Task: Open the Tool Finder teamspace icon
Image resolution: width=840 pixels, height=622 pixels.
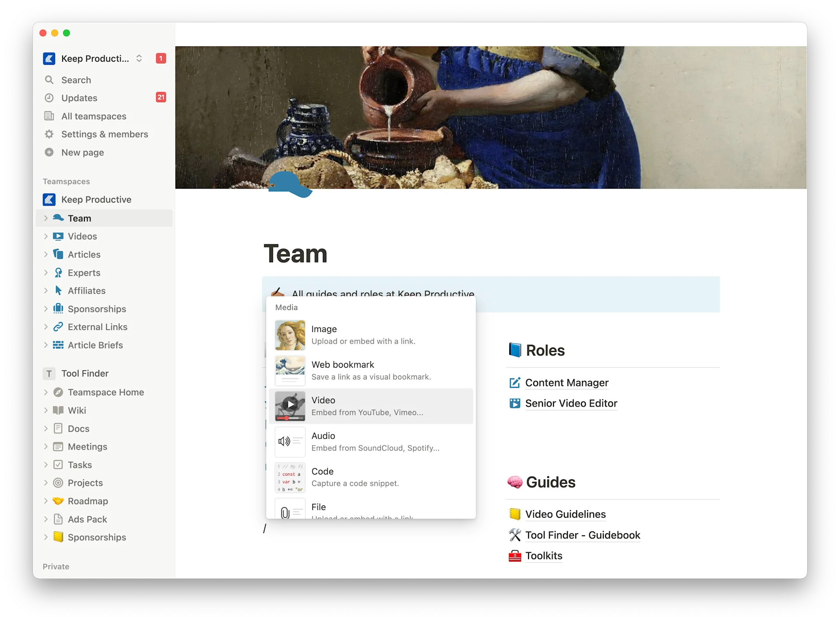Action: click(49, 373)
